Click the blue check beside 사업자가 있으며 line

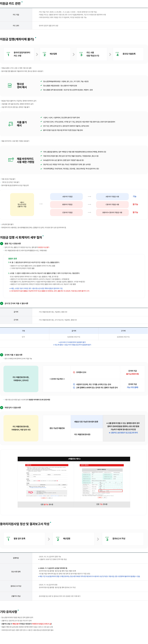pyautogui.click(x=74, y=384)
